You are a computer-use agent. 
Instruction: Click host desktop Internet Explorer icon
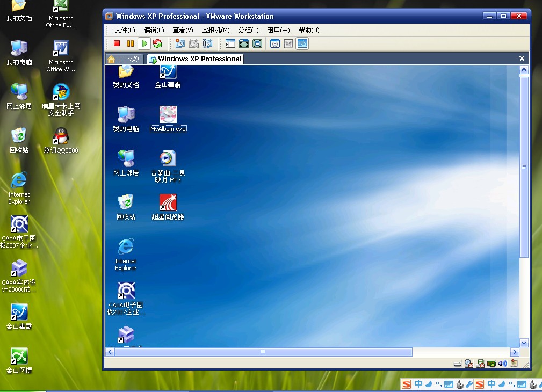(x=19, y=188)
